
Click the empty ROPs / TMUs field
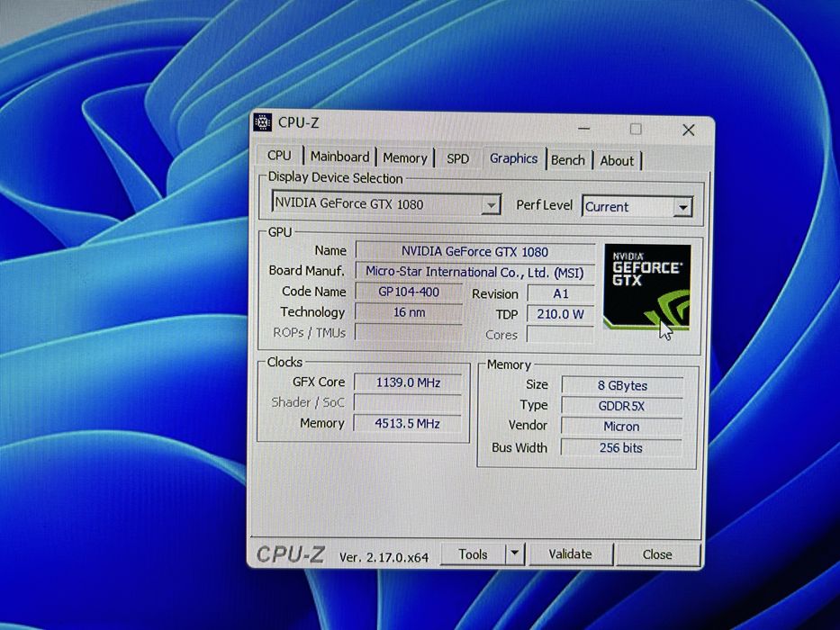tap(409, 333)
